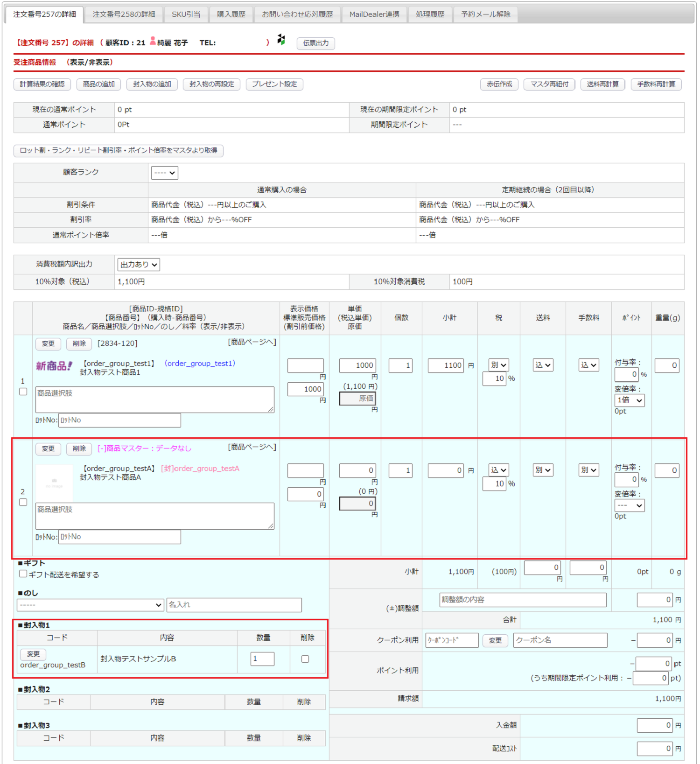The image size is (700, 764).
Task: Open the 処理履歴 tab
Action: (430, 14)
